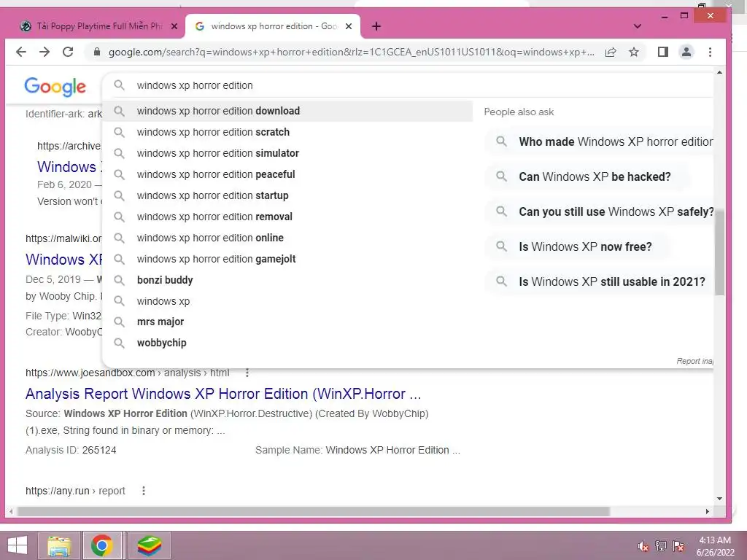Viewport: 747px width, 560px height.
Task: Select the 'wobbychip' suggestion
Action: tap(287, 343)
